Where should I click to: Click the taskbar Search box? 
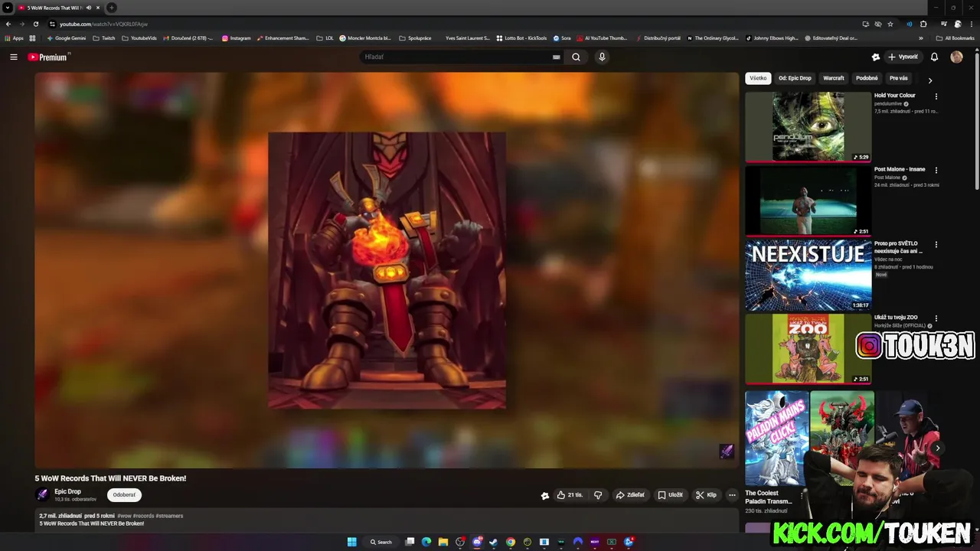tap(381, 542)
